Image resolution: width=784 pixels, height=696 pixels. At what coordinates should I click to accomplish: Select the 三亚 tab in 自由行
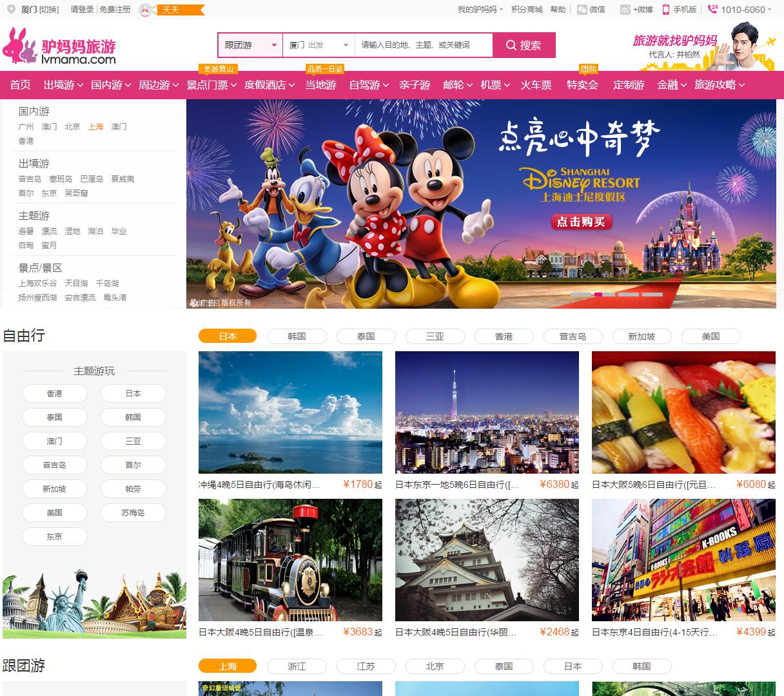435,336
